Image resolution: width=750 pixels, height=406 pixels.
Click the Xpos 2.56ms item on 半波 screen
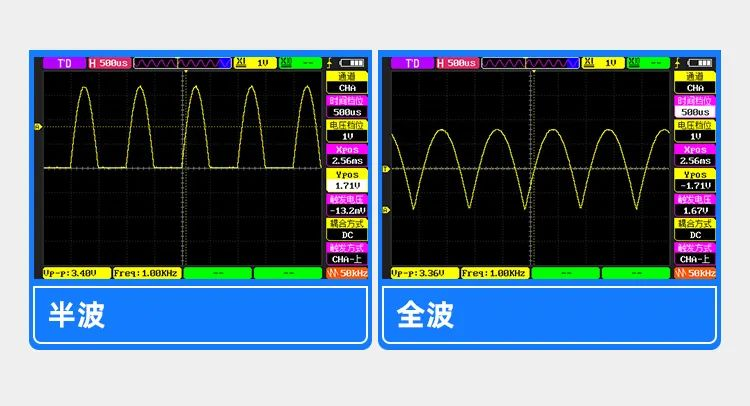pyautogui.click(x=347, y=155)
